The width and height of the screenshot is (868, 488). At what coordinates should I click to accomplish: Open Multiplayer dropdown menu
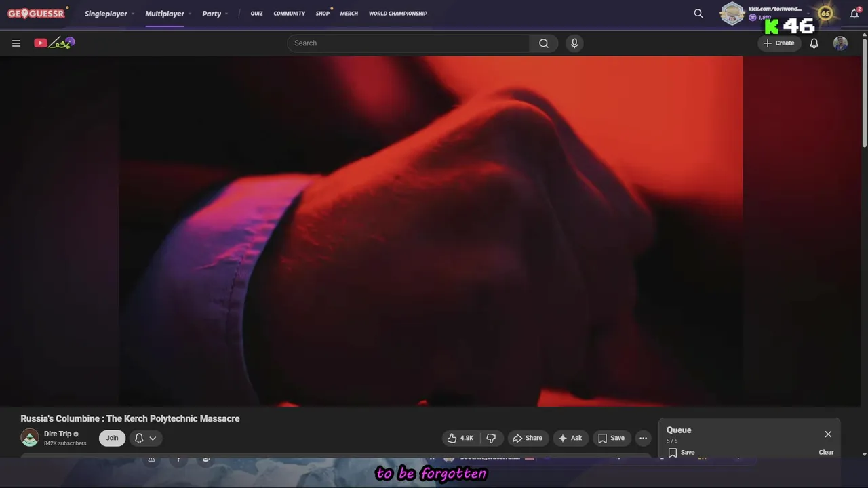[x=168, y=14]
